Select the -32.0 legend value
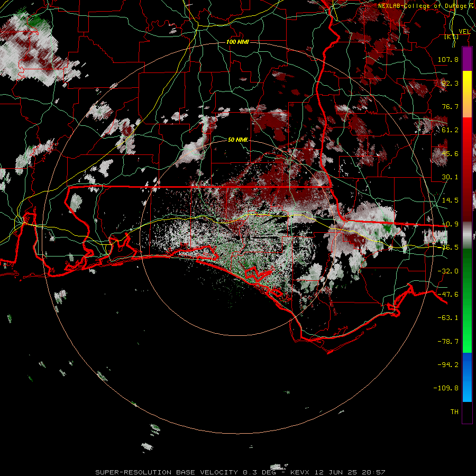This screenshot has width=476, height=476. [448, 271]
